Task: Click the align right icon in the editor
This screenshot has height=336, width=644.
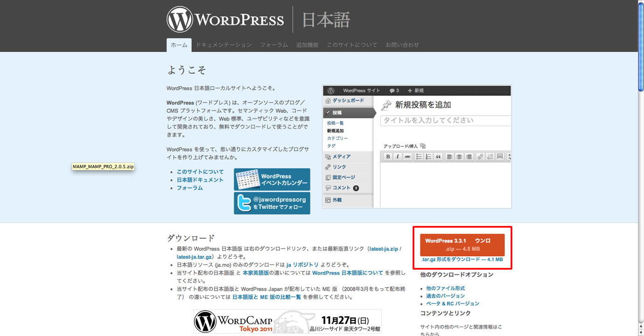Action: [x=469, y=157]
